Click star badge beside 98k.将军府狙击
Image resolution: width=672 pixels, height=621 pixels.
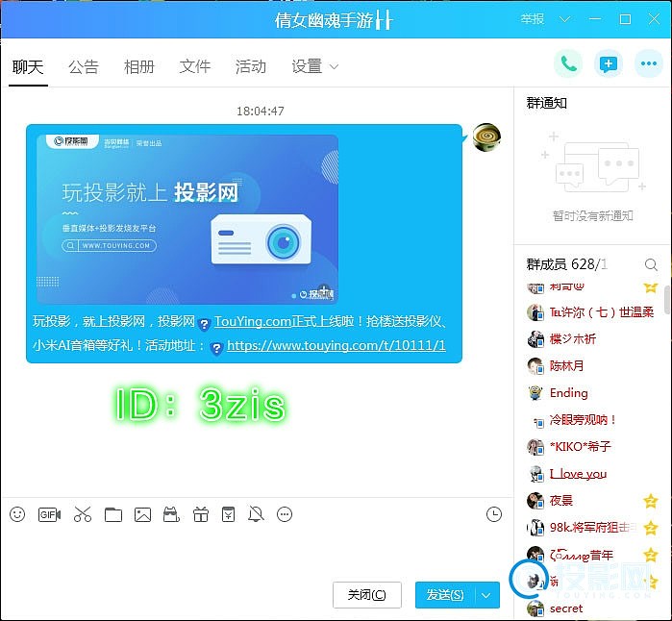pos(651,527)
